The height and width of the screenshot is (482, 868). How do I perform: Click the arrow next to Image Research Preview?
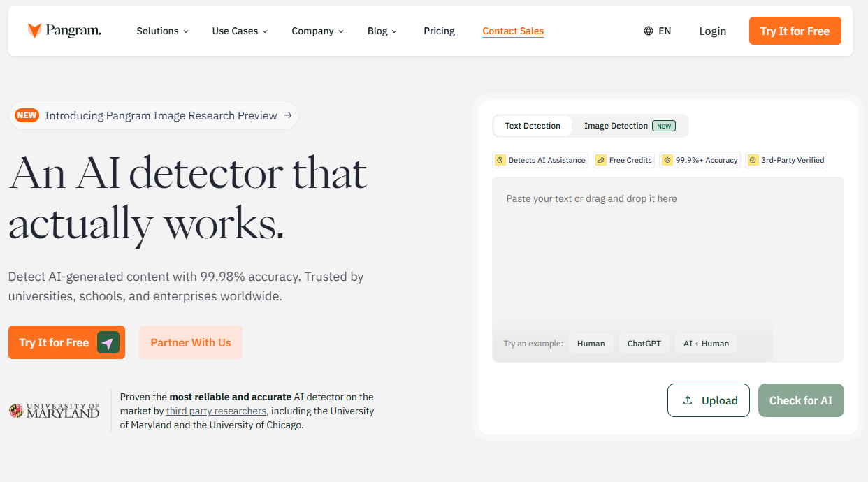coord(288,115)
